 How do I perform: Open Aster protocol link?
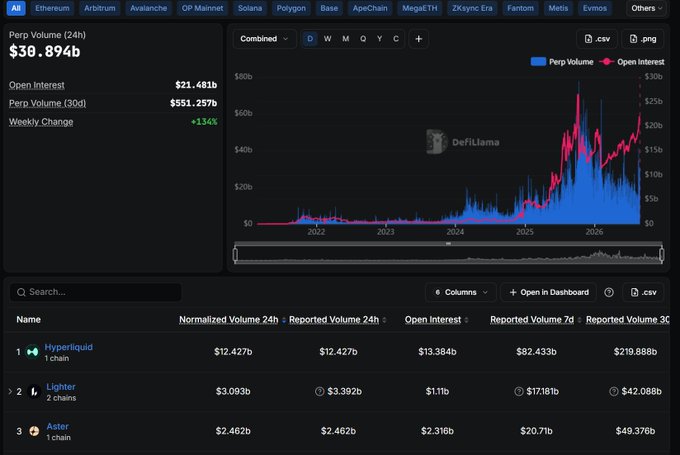point(57,426)
